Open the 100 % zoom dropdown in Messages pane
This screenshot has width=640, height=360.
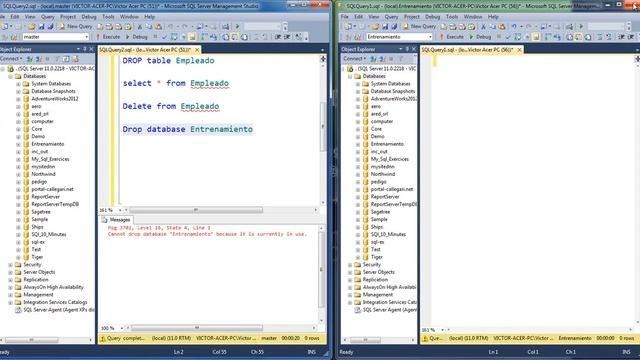click(121, 328)
